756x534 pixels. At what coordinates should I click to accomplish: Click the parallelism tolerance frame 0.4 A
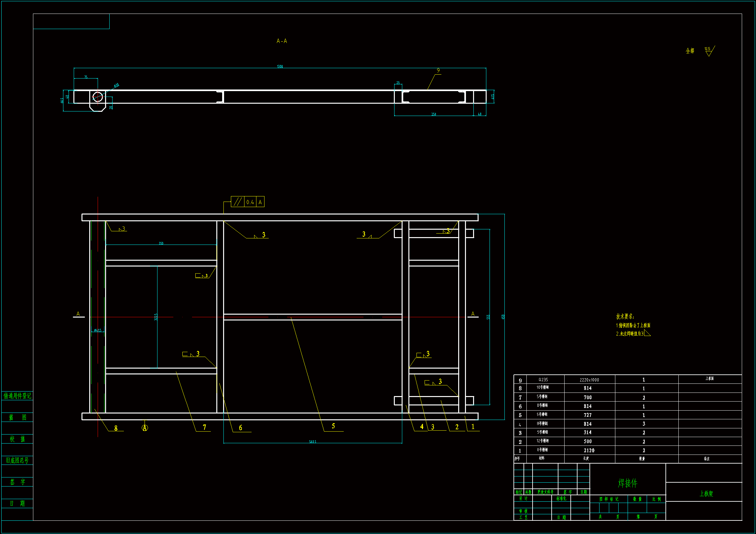click(248, 202)
